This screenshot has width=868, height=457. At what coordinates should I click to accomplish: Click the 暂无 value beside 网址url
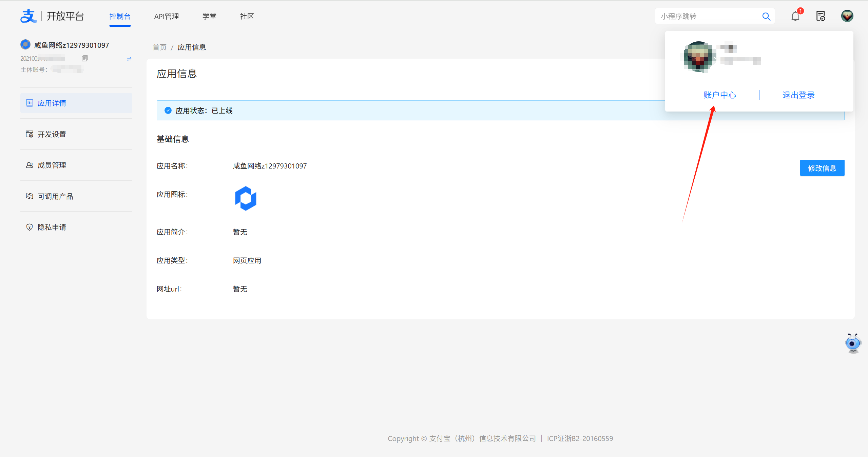(240, 289)
